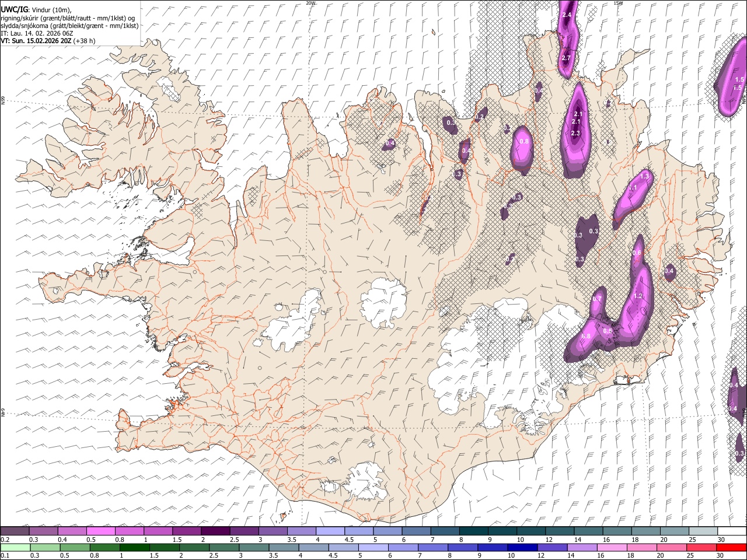Select the dark teal 8–9 snow legend swatch

click(473, 531)
